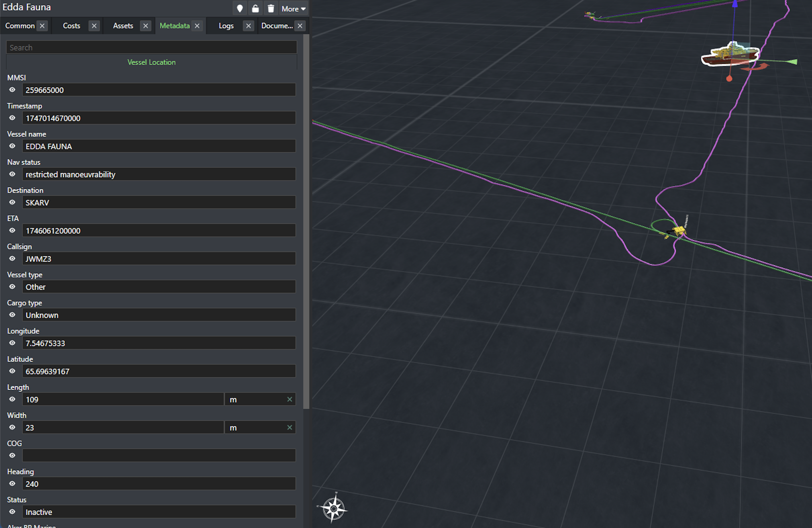Switch to the Common tab
Screen dimensions: 812x528
point(20,26)
